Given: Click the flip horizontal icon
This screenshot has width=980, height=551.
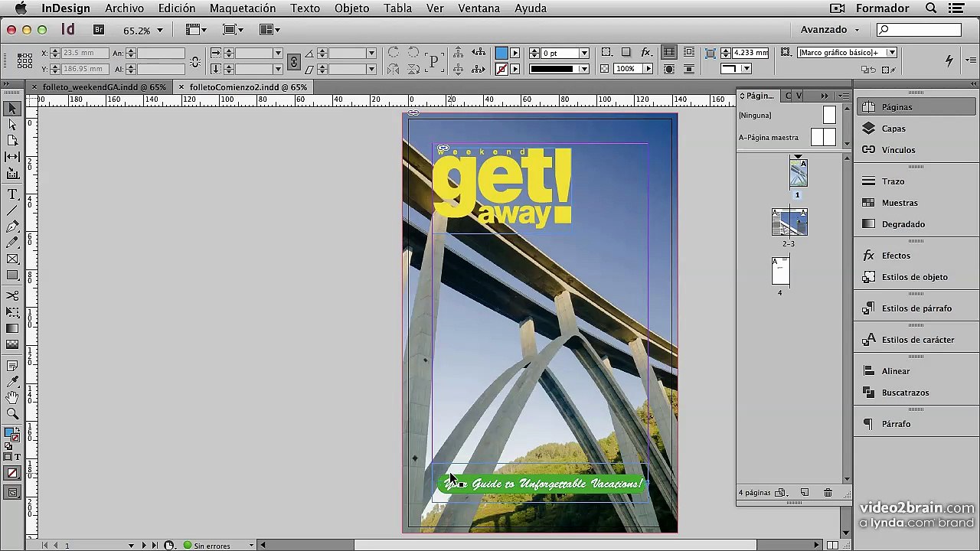Looking at the screenshot, I should pyautogui.click(x=393, y=69).
